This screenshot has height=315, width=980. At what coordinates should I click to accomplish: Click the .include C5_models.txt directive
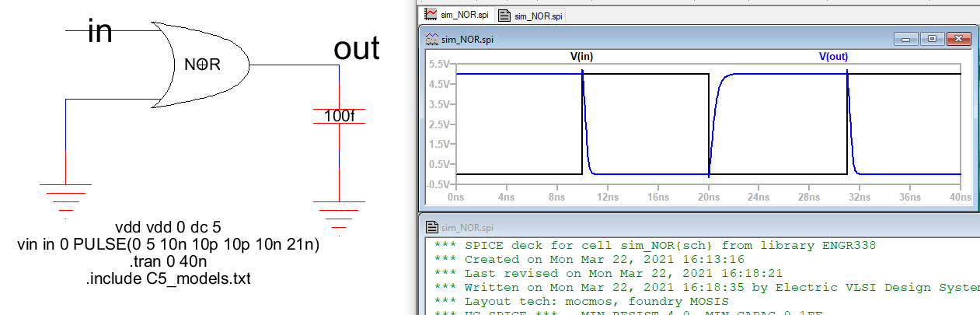click(169, 278)
